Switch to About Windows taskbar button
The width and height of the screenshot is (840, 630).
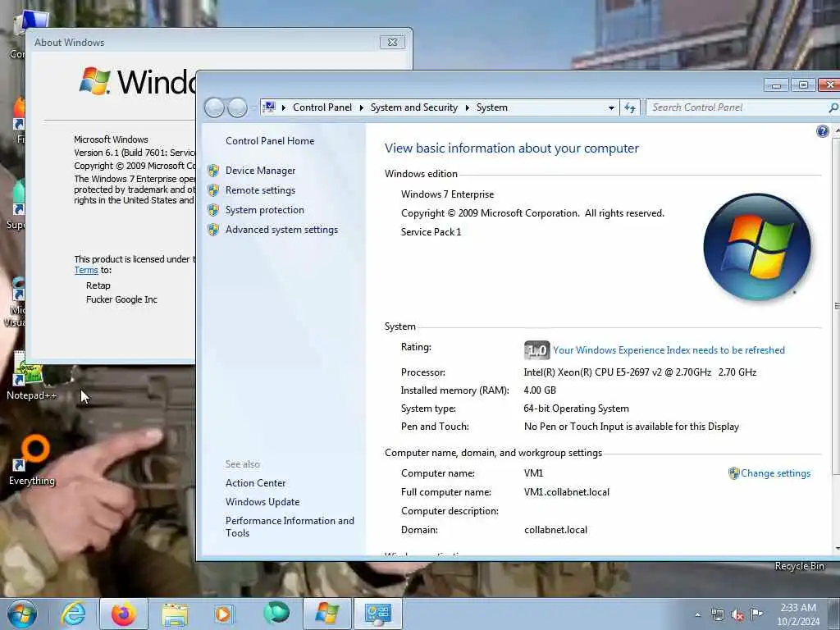coord(327,614)
